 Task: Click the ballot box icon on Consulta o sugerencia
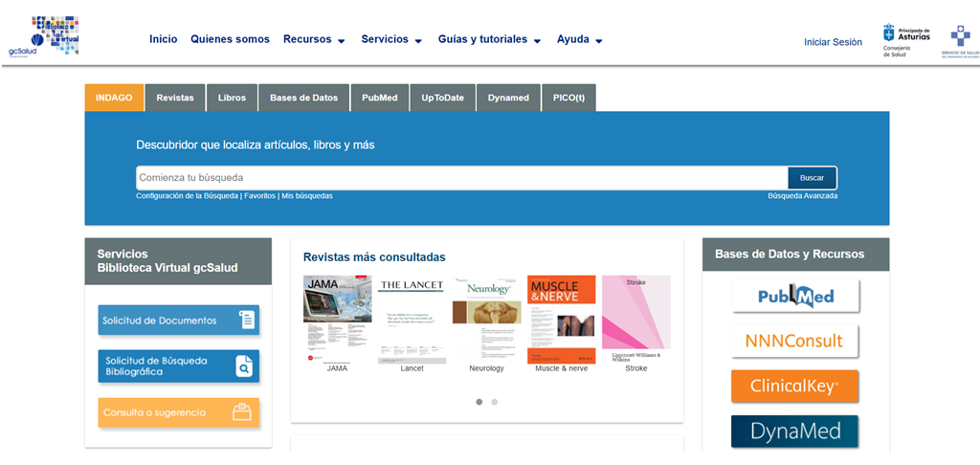[241, 412]
